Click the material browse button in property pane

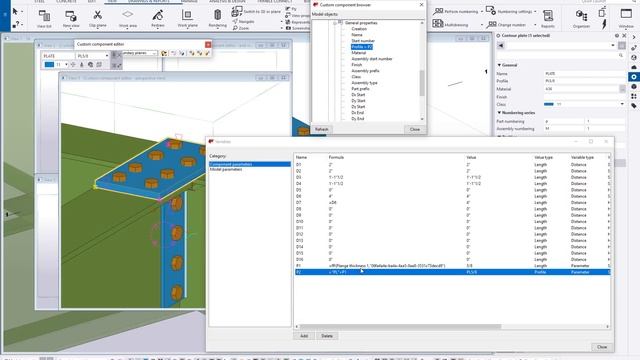[622, 89]
